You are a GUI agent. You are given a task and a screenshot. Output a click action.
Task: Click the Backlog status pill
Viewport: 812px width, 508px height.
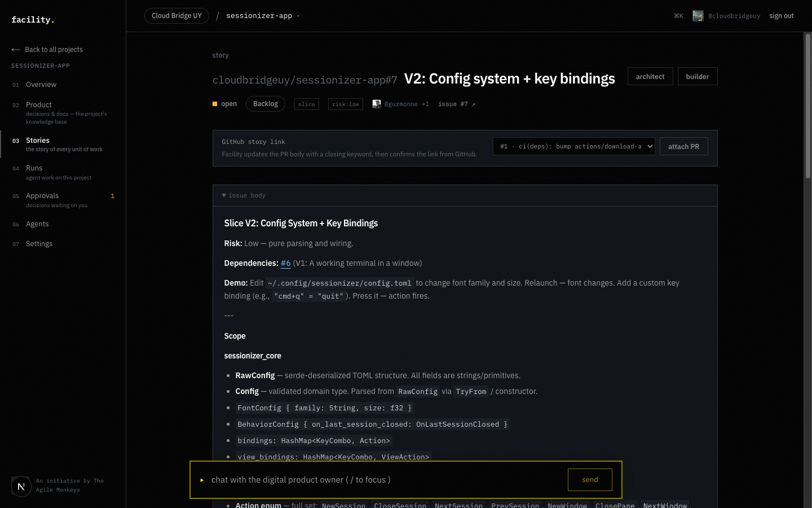click(x=266, y=104)
